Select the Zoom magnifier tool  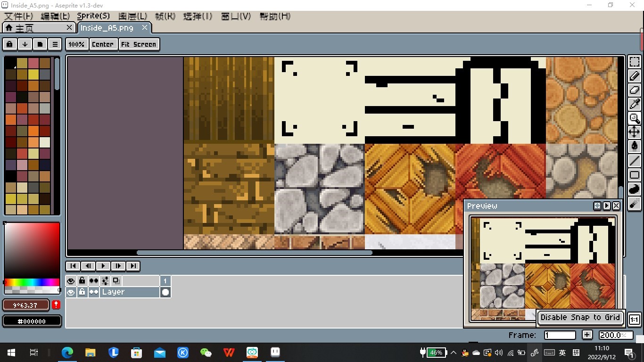(635, 118)
